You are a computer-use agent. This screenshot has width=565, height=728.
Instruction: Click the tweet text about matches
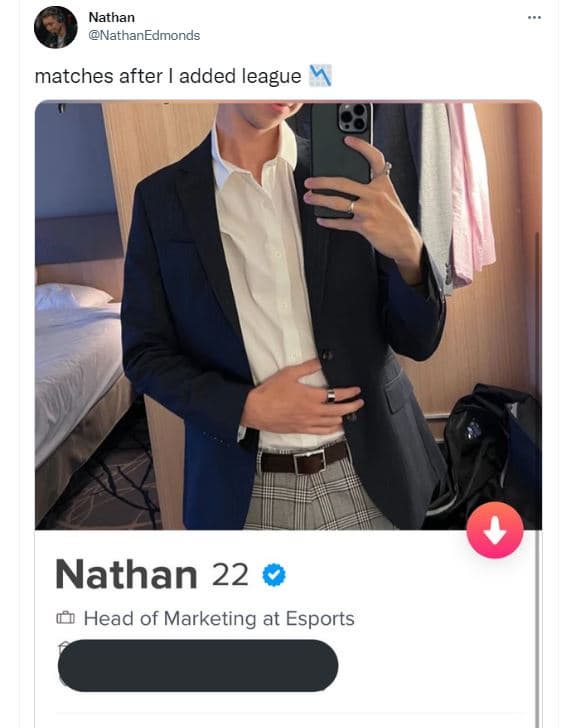coord(168,76)
